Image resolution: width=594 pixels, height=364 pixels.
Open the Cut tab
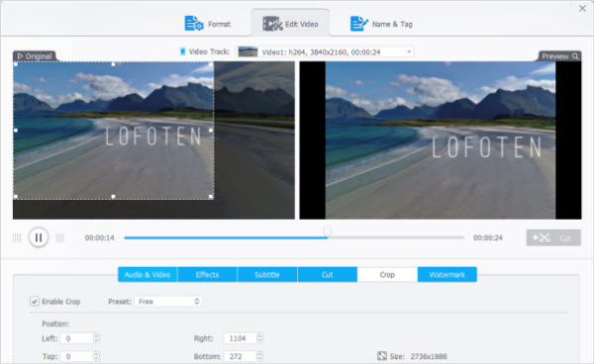328,275
